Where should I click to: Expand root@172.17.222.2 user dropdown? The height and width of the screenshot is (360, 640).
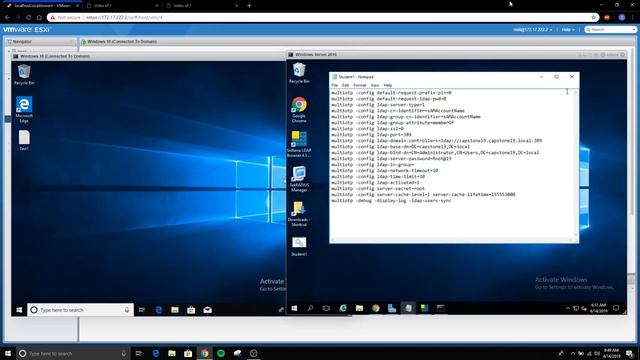click(533, 30)
